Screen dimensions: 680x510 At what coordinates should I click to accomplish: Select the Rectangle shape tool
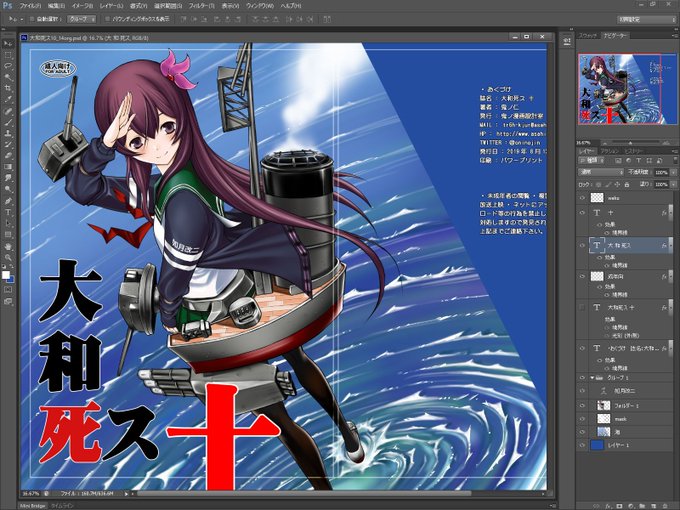tap(8, 235)
